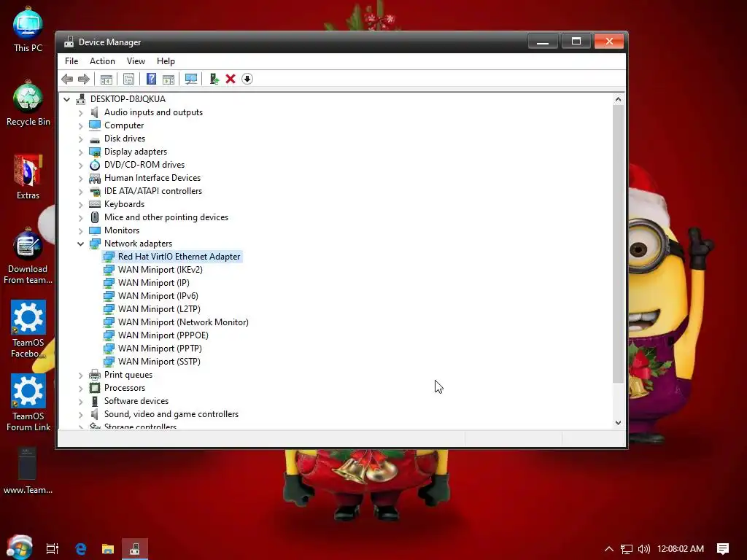Select the DVD/CD-ROM drives disc icon
This screenshot has width=747, height=560.
[95, 165]
